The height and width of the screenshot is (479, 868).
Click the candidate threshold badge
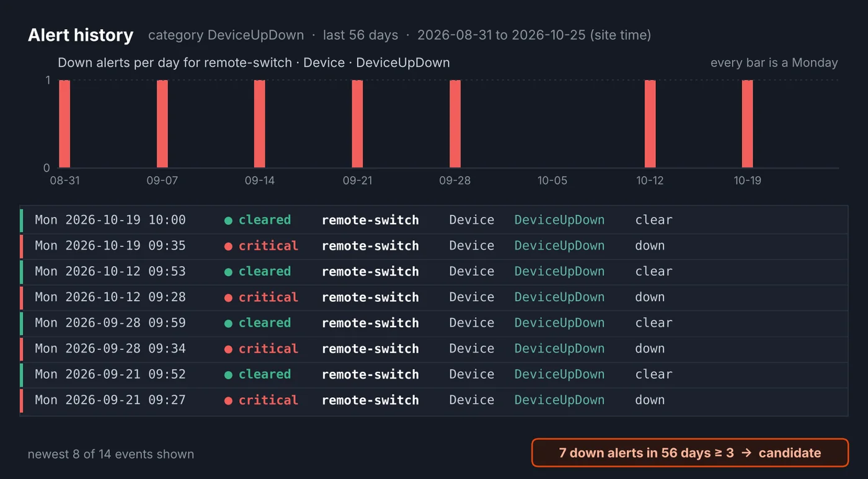[x=689, y=453]
